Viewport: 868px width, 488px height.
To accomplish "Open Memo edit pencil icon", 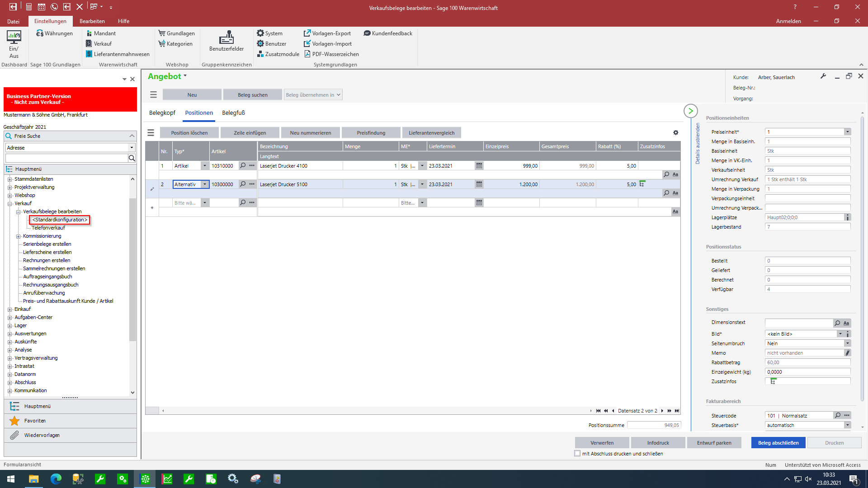I will coord(848,353).
